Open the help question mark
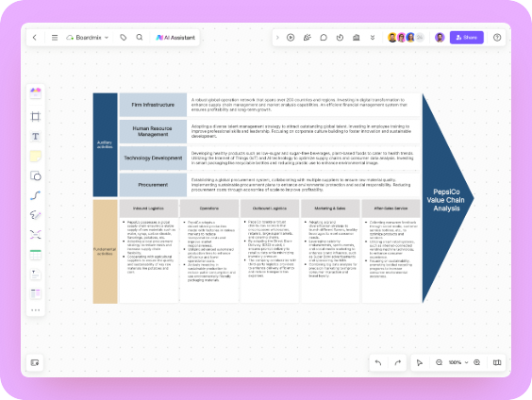 pos(497,38)
